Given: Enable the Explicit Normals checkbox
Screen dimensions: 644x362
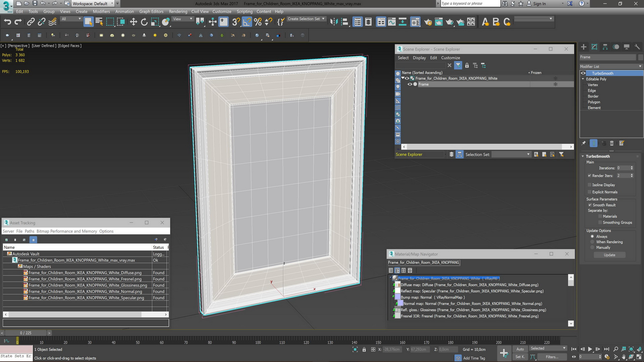Looking at the screenshot, I should coord(589,192).
